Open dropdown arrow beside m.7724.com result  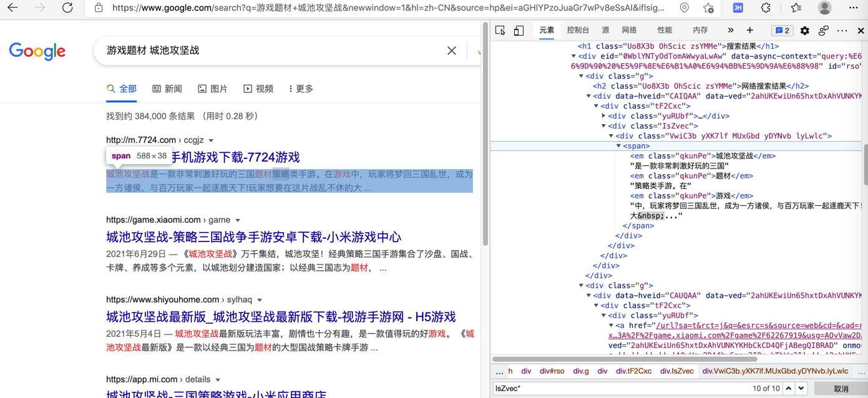[211, 141]
